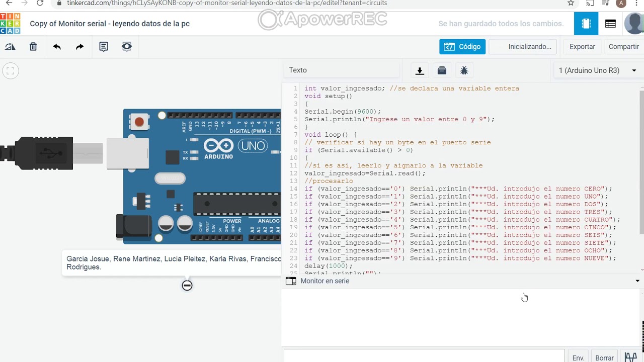Screen dimensions: 644x362
Task: Click the Tinkercad logo
Action: (10, 24)
